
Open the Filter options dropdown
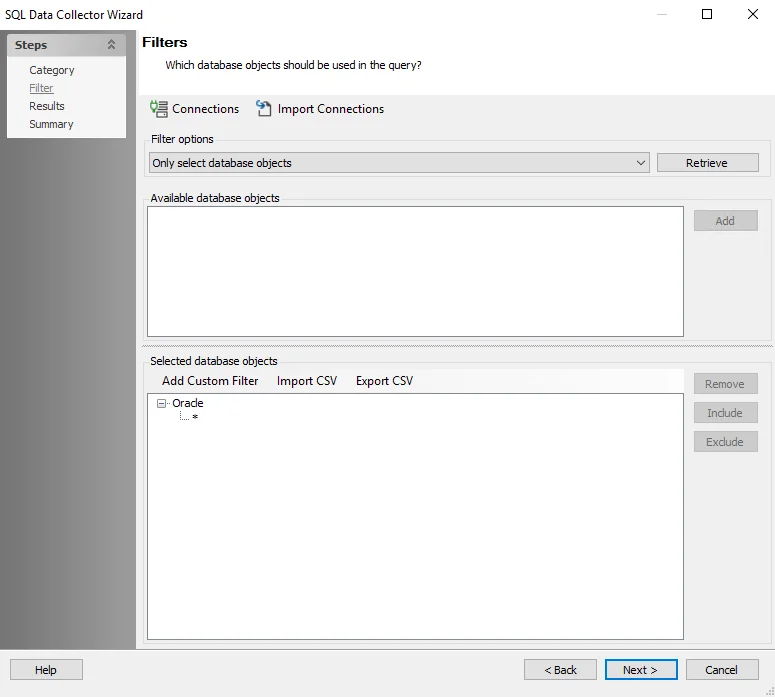tap(399, 163)
